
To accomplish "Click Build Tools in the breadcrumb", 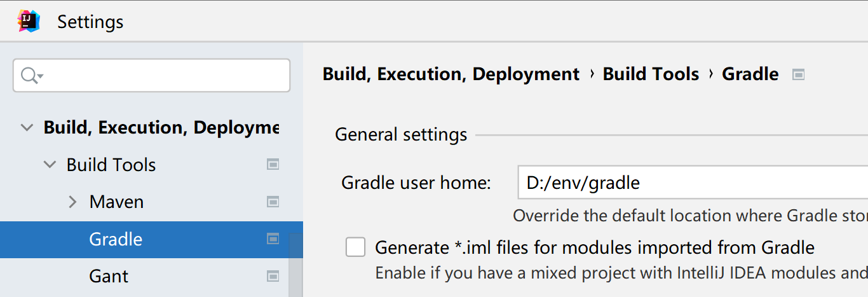I will (651, 74).
